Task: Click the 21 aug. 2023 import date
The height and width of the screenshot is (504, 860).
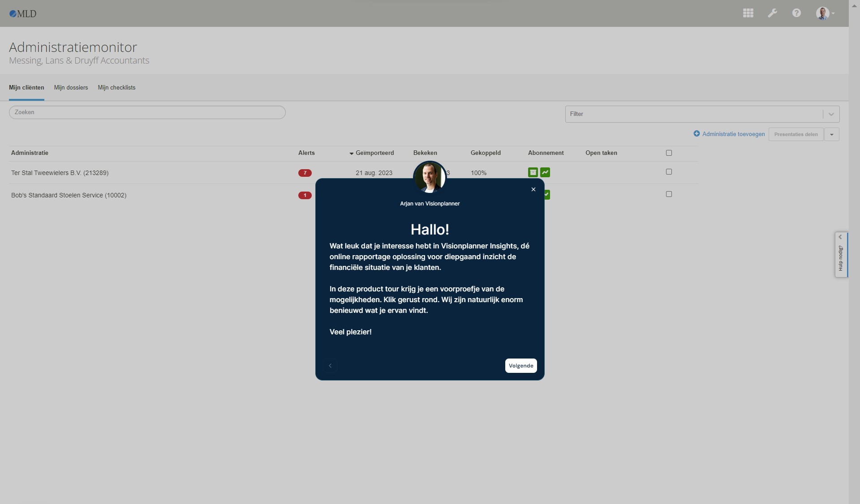Action: (374, 173)
